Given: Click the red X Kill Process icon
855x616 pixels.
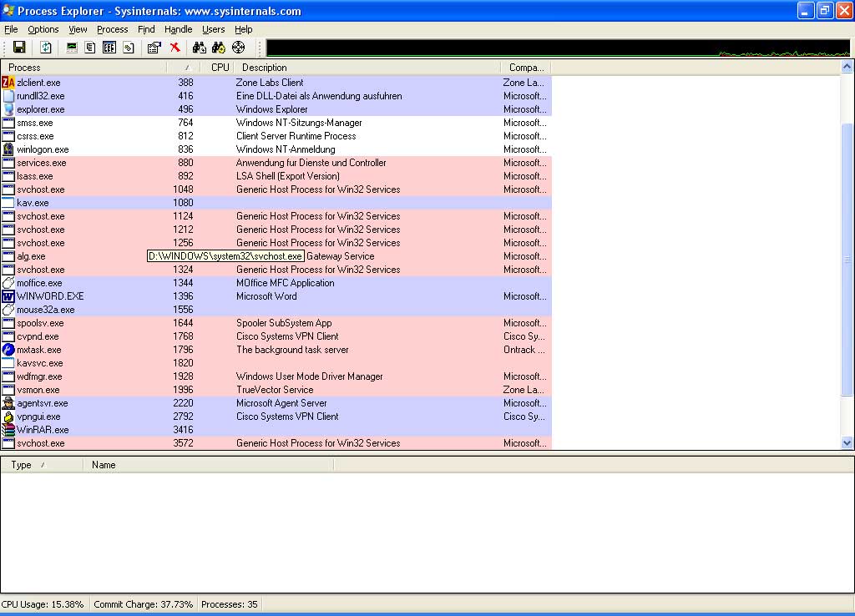Looking at the screenshot, I should tap(175, 48).
